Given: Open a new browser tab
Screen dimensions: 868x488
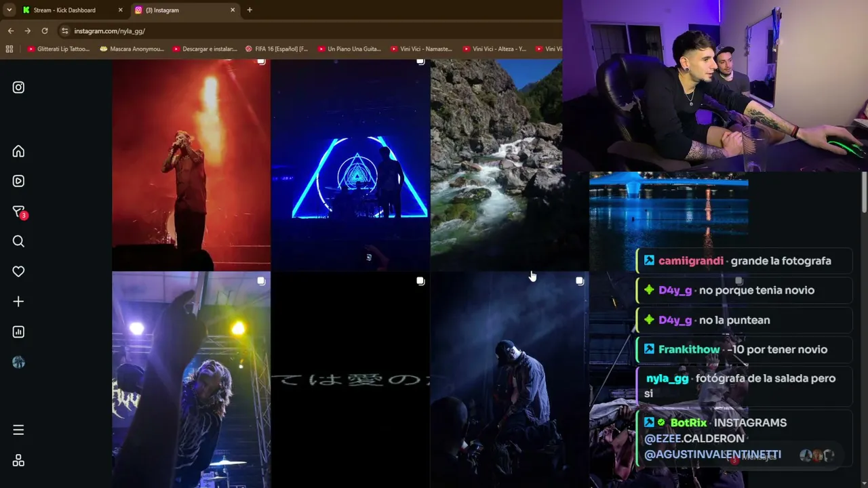Looking at the screenshot, I should point(250,10).
